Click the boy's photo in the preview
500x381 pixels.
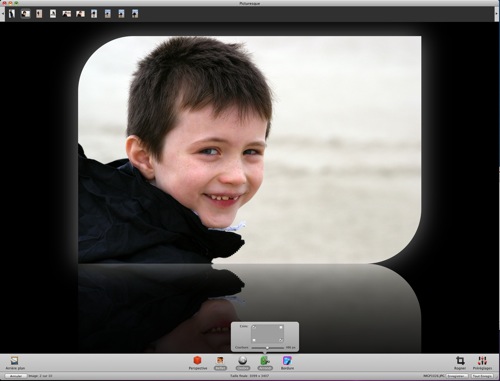pyautogui.click(x=250, y=150)
